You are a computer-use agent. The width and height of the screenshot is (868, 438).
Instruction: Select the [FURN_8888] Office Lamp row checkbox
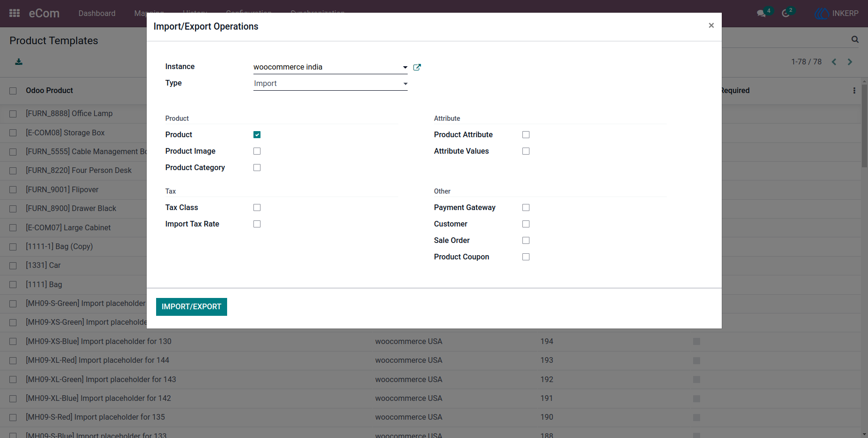coord(13,114)
